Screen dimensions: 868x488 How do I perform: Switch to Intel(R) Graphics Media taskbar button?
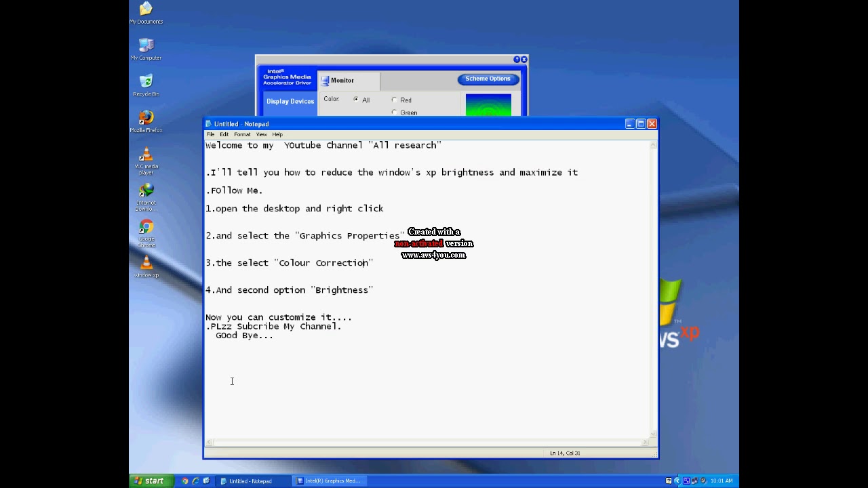(330, 481)
